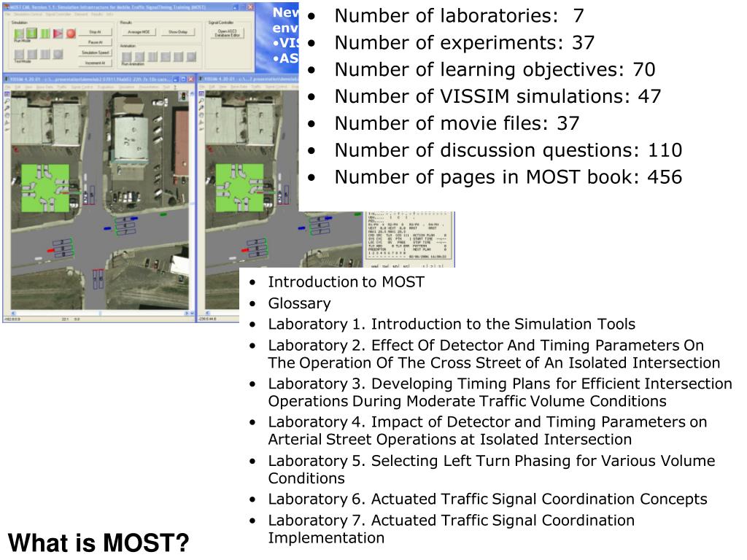Select the top tool icon in left VISSIM toolbar
The image size is (747, 560).
coord(7,94)
